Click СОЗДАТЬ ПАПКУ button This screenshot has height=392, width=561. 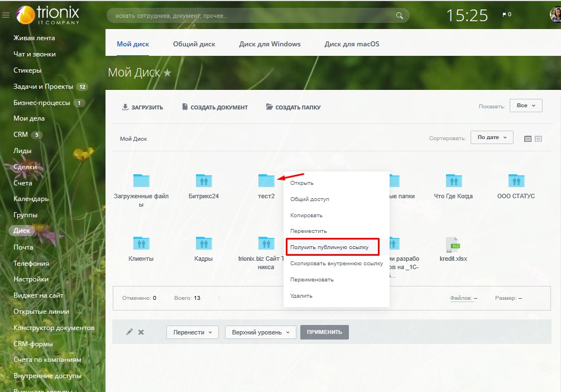click(293, 107)
